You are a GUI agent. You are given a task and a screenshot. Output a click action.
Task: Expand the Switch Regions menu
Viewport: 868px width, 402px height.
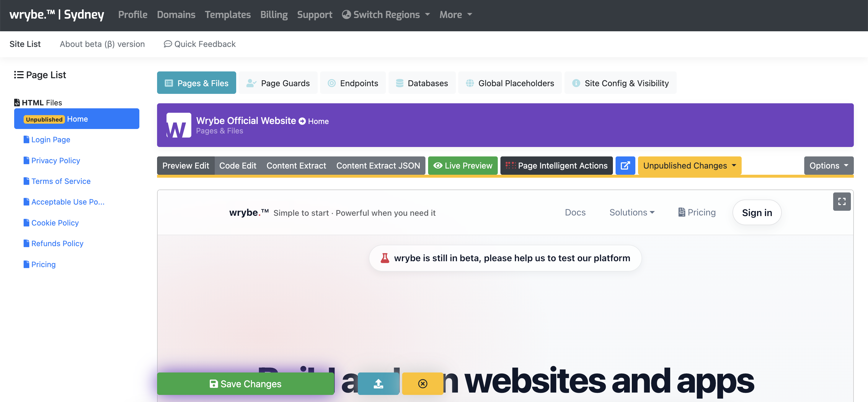[x=386, y=14]
